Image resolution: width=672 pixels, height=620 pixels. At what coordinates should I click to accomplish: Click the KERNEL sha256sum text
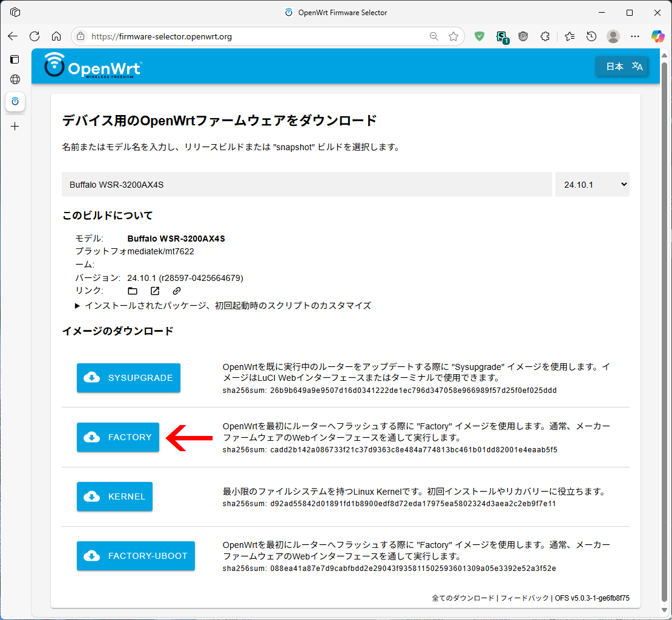point(389,504)
